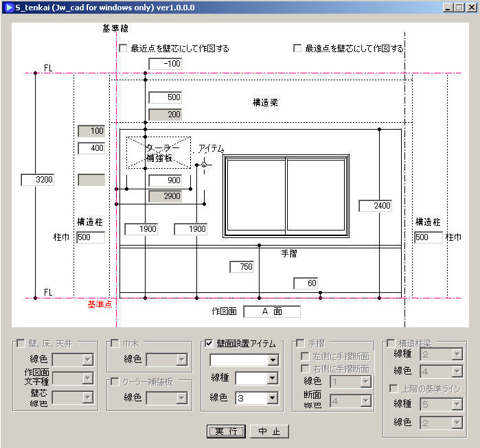The image size is (480, 448).
Task: Click the app icon in the title bar
Action: tap(8, 7)
